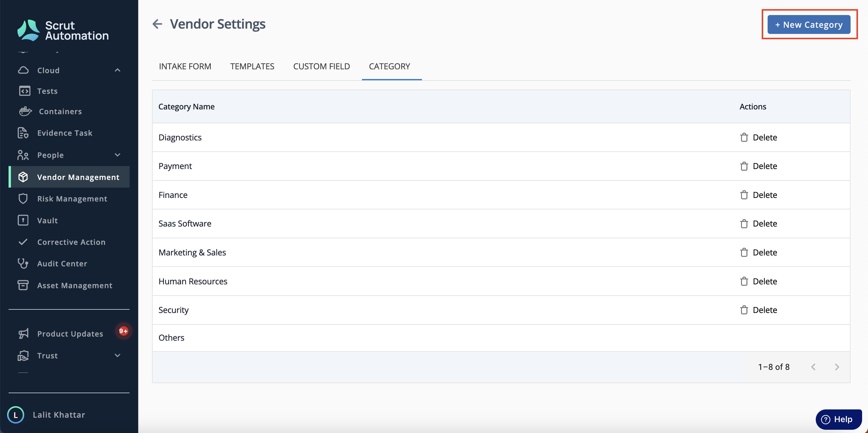Screen dimensions: 868x433
Task: Click the Vault icon in the sidebar
Action: click(x=23, y=220)
